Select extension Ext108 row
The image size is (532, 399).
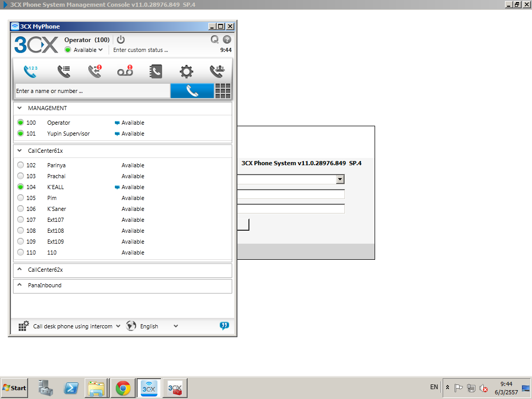point(123,230)
